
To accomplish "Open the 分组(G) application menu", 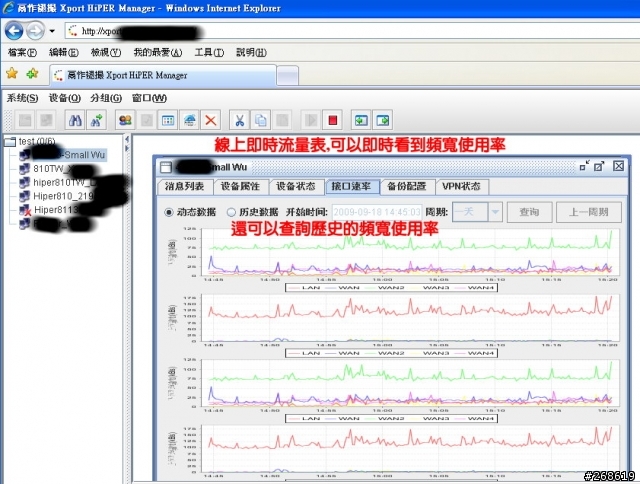I will click(106, 98).
